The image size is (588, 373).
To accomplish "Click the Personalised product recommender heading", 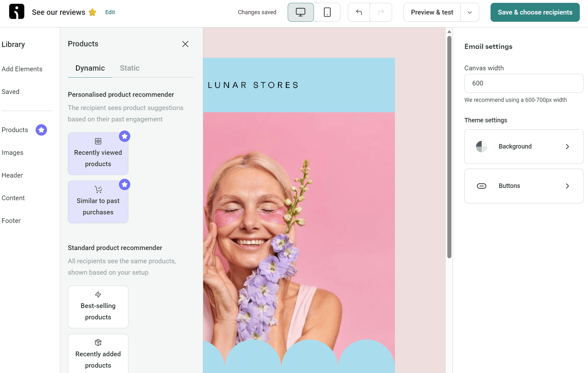I will click(x=121, y=95).
